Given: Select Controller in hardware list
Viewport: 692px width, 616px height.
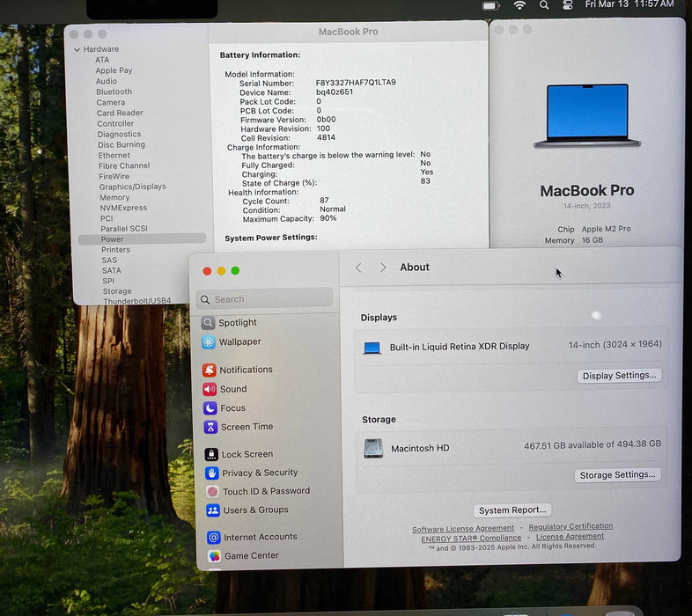Looking at the screenshot, I should [115, 123].
